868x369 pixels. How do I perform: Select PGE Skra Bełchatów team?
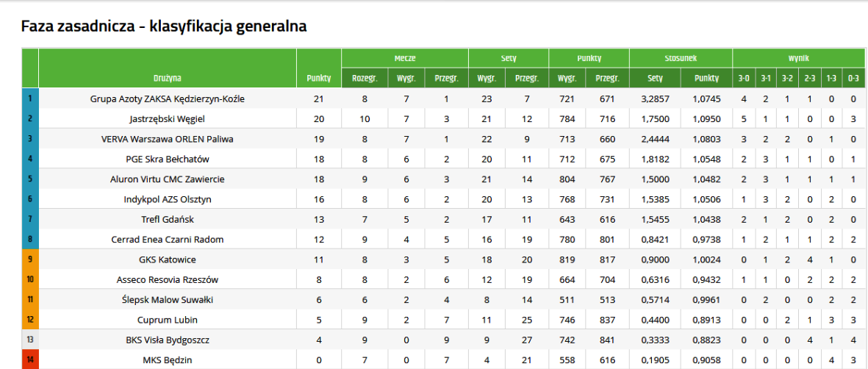pyautogui.click(x=168, y=159)
